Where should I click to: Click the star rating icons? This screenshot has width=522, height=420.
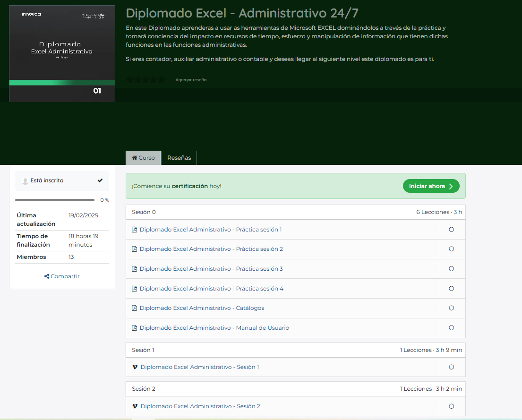coord(145,80)
